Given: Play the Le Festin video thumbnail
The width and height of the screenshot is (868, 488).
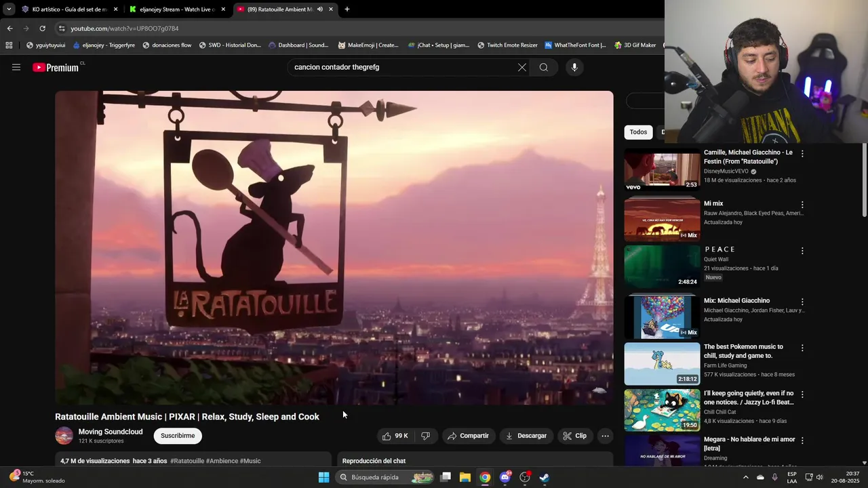Looking at the screenshot, I should click(662, 170).
